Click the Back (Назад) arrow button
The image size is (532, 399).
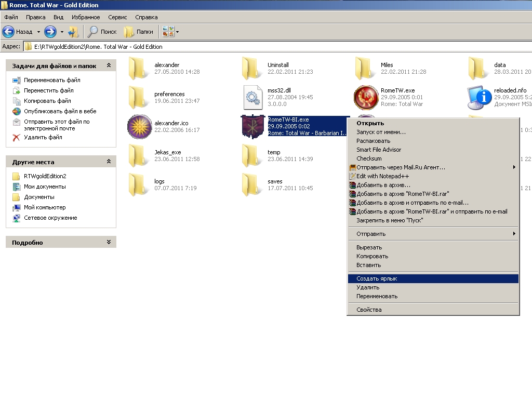[x=9, y=32]
